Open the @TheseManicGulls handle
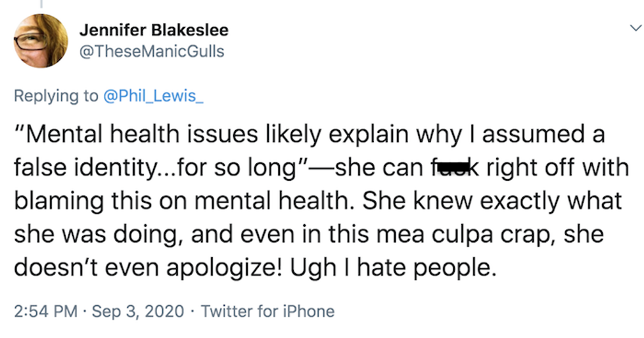 [152, 51]
